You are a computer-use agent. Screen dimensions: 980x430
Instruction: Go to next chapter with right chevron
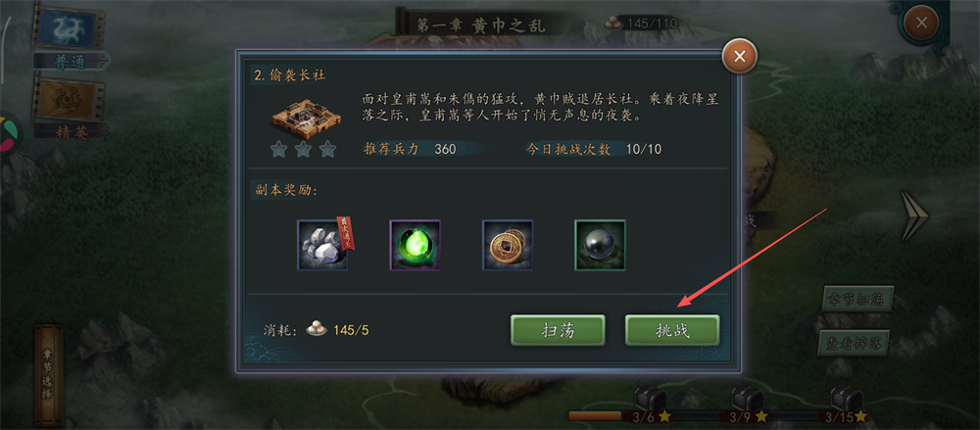click(x=914, y=216)
